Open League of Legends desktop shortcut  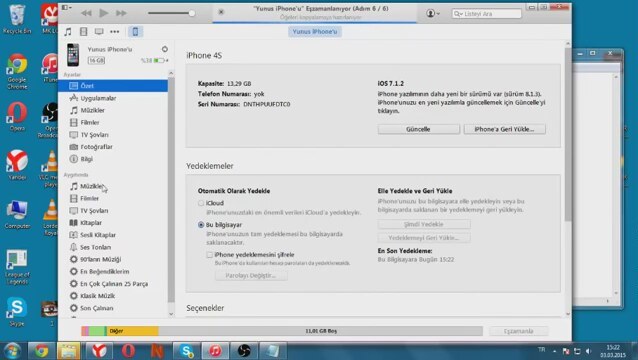17,267
